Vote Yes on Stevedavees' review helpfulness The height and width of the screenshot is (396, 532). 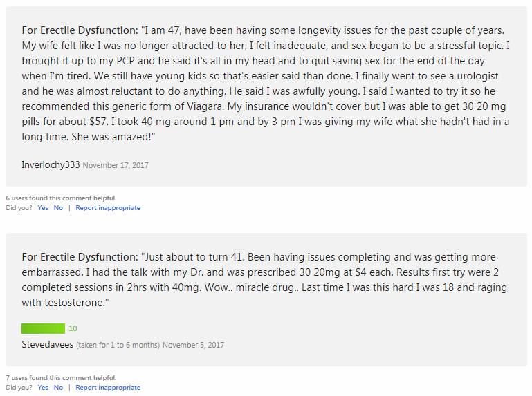pyautogui.click(x=43, y=388)
